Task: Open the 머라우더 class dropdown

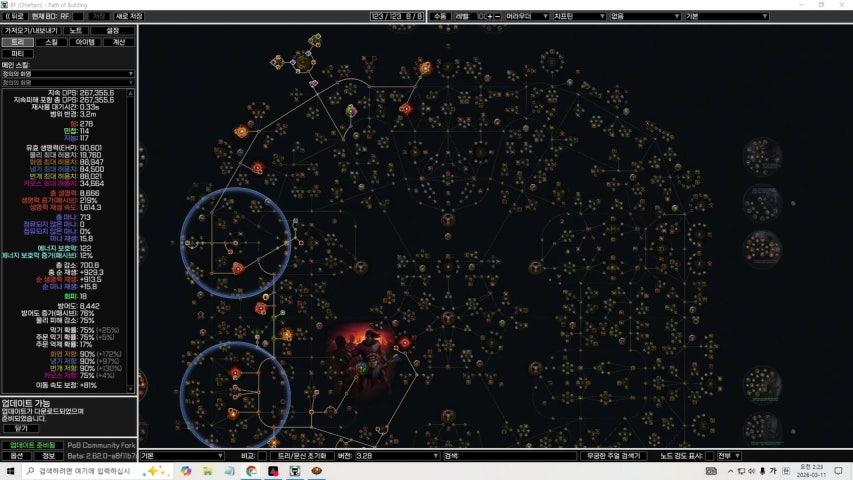Action: pyautogui.click(x=527, y=16)
